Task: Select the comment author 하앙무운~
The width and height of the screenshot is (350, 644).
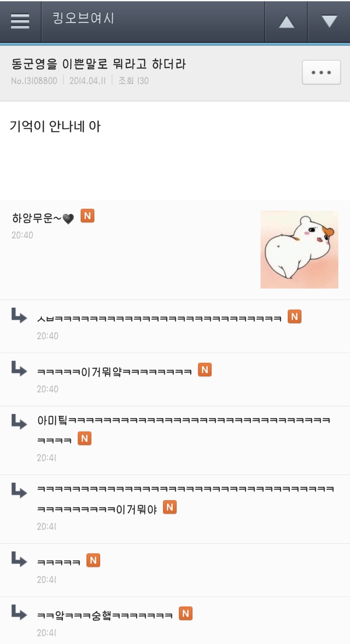Action: tap(43, 218)
